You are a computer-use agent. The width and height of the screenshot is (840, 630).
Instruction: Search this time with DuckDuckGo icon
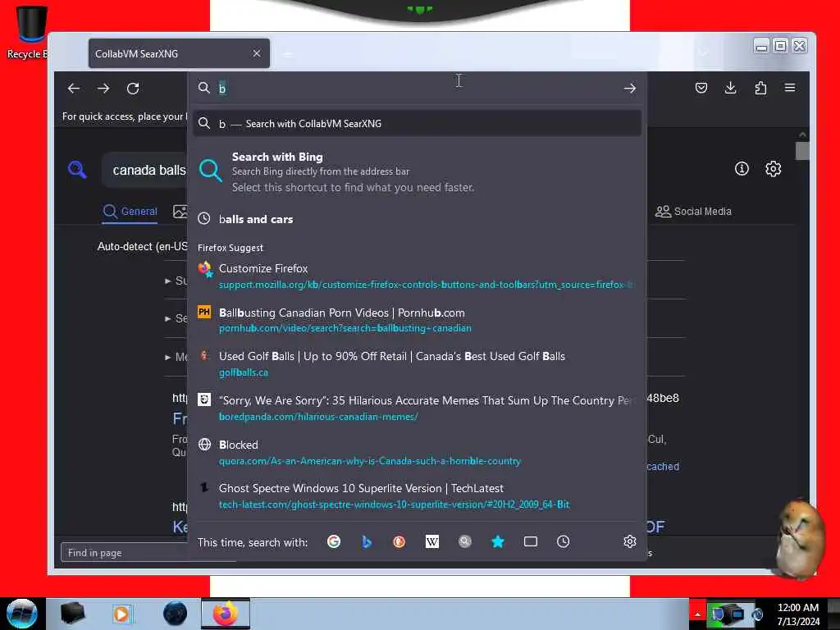399,541
